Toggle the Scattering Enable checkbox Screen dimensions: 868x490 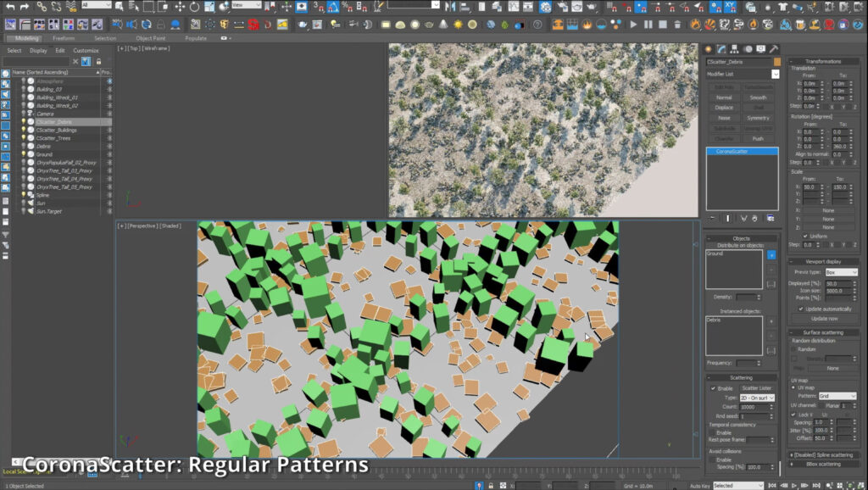(x=713, y=388)
